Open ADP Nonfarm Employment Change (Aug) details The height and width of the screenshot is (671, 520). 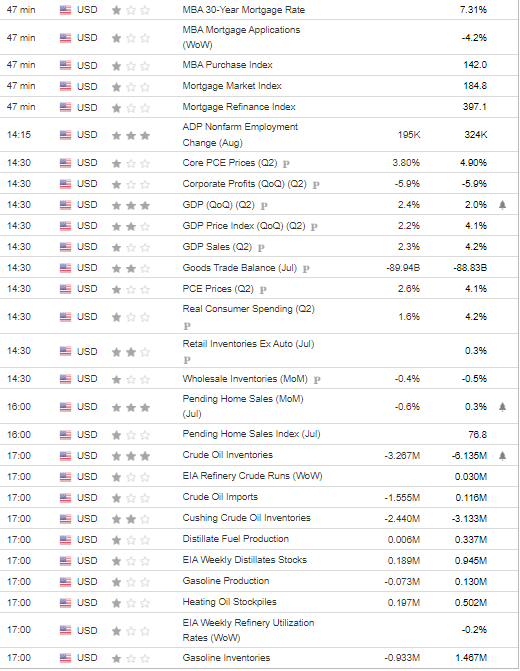coord(240,135)
